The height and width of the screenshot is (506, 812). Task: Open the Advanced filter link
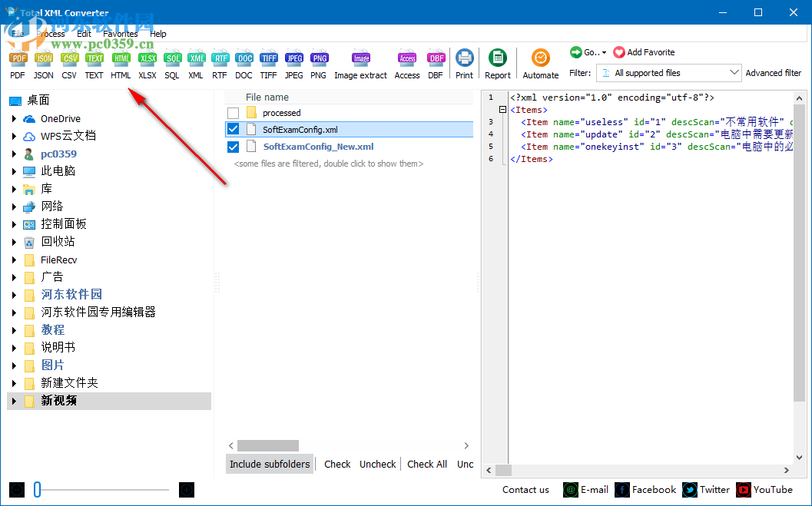tap(774, 72)
